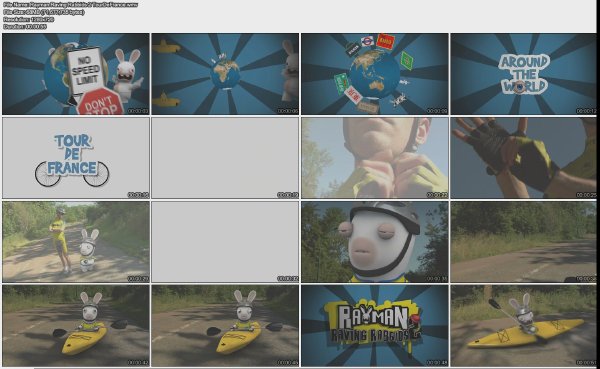This screenshot has height=369, width=600.
Task: Click the rabbid kayak frame stamped 00:00:45
Action: coord(225,326)
